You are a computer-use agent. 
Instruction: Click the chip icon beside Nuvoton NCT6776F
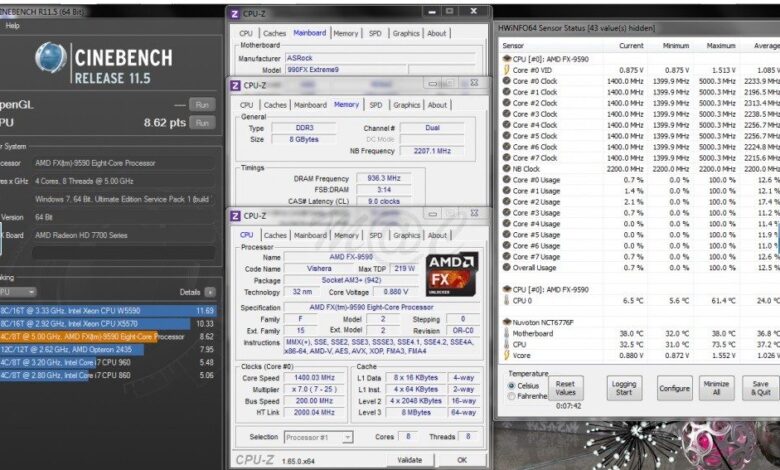click(x=507, y=322)
